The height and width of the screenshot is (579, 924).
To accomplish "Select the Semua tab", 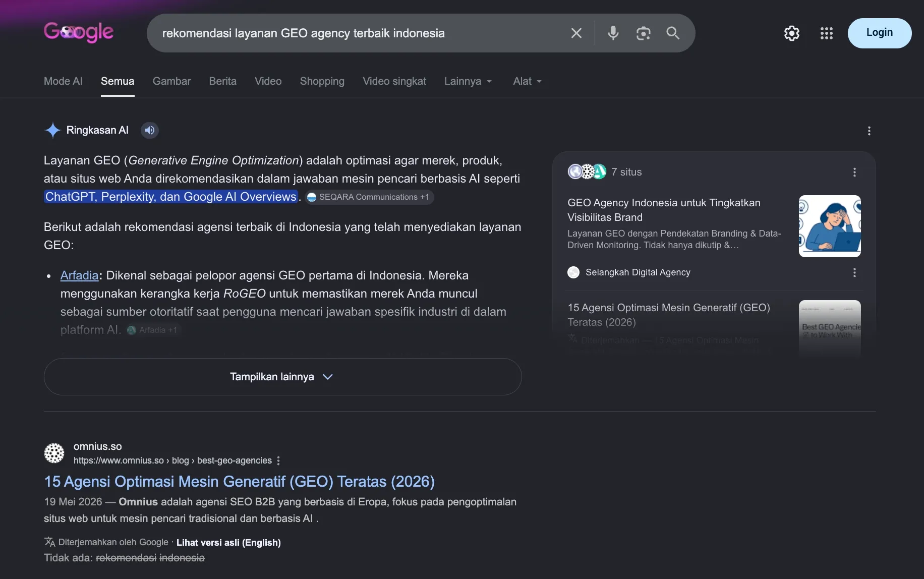I will click(x=118, y=81).
